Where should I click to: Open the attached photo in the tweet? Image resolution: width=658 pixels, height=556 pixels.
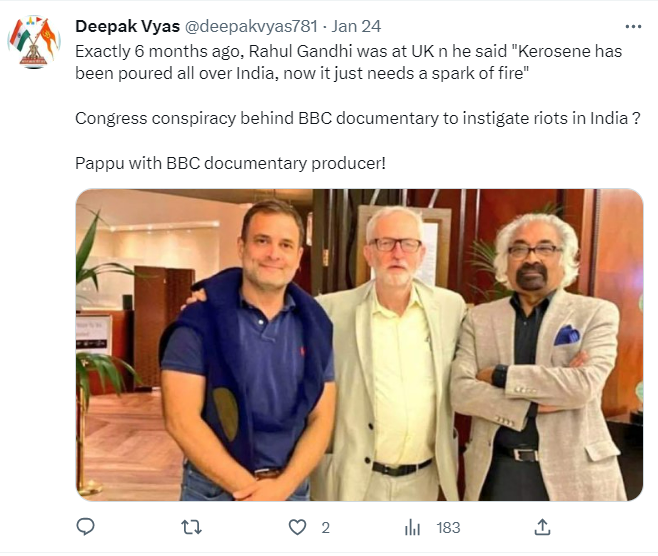pyautogui.click(x=359, y=345)
